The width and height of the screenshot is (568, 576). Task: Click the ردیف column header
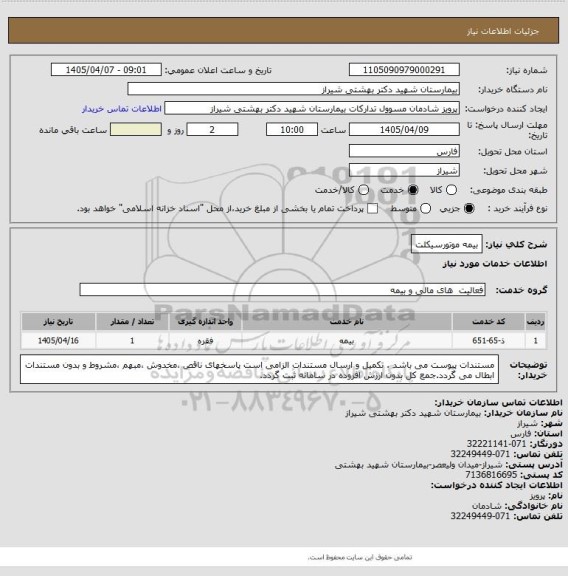[536, 322]
